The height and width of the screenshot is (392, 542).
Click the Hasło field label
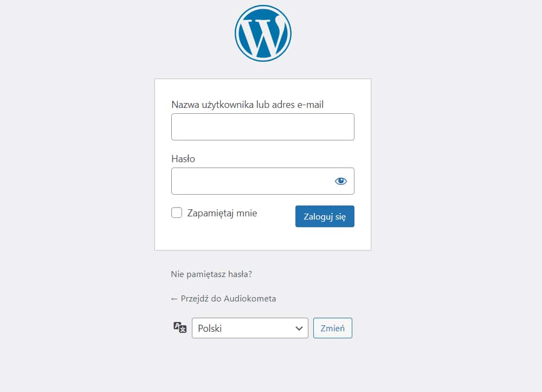click(x=183, y=159)
